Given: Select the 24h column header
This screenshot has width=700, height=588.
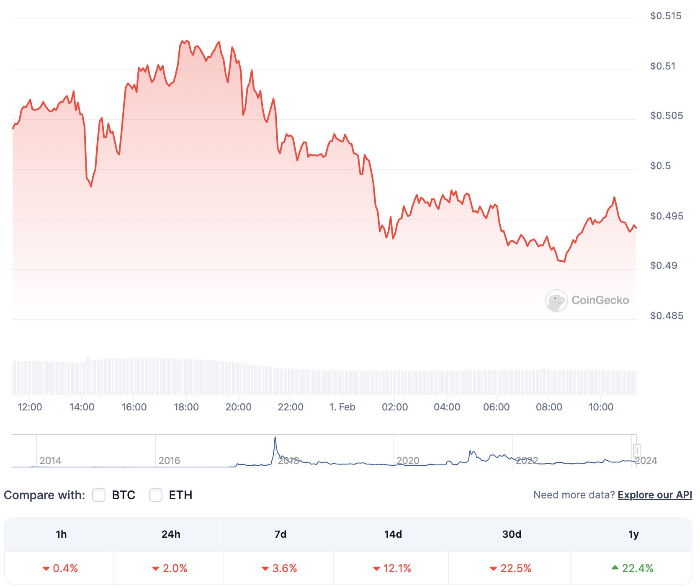Looking at the screenshot, I should click(x=171, y=534).
